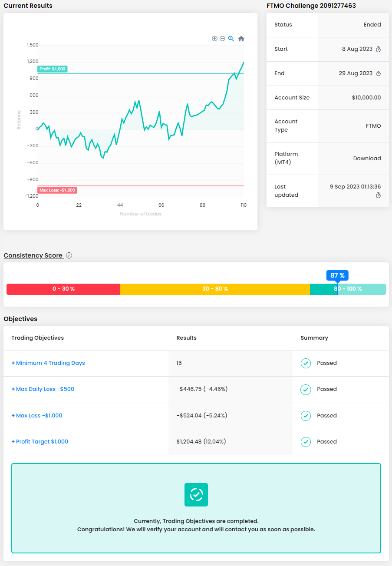
Task: Zoom in the chart with plus icon
Action: (x=214, y=39)
